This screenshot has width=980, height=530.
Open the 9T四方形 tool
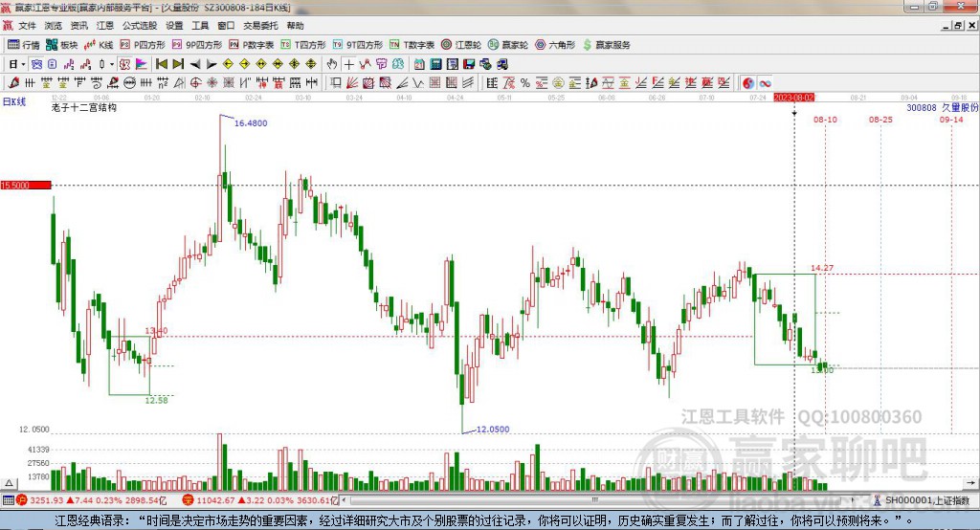[x=358, y=45]
